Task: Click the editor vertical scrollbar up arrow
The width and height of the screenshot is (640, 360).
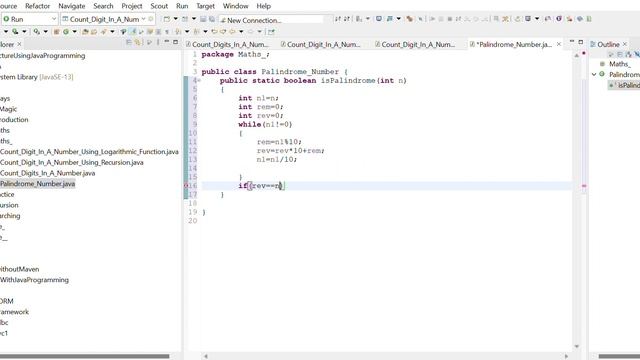Action: [576, 56]
